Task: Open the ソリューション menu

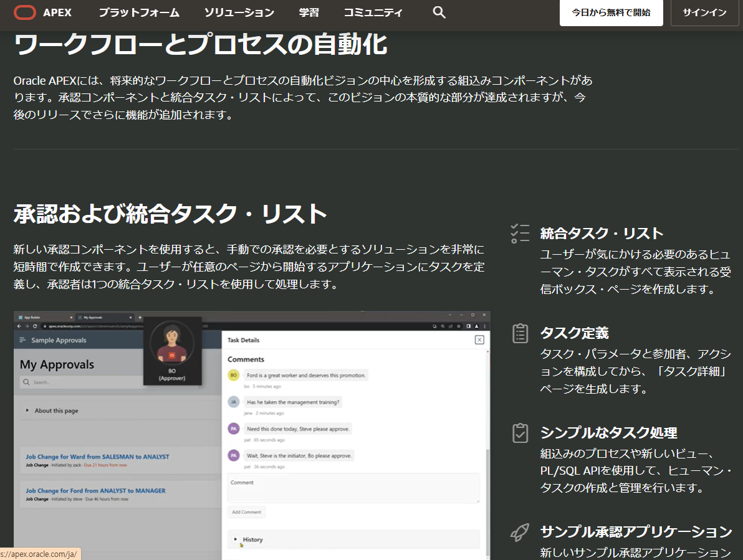Action: tap(239, 13)
